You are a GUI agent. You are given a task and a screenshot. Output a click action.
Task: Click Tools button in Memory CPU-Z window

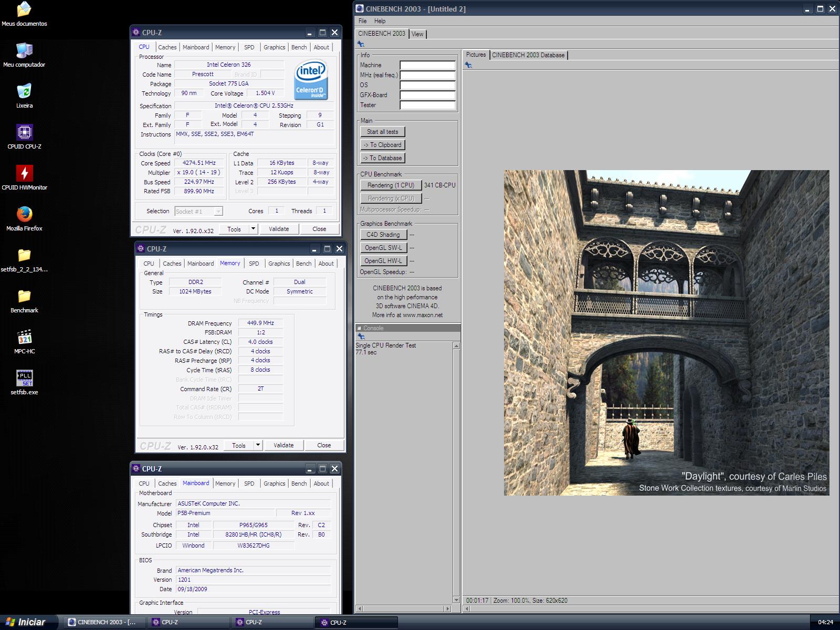(x=239, y=445)
